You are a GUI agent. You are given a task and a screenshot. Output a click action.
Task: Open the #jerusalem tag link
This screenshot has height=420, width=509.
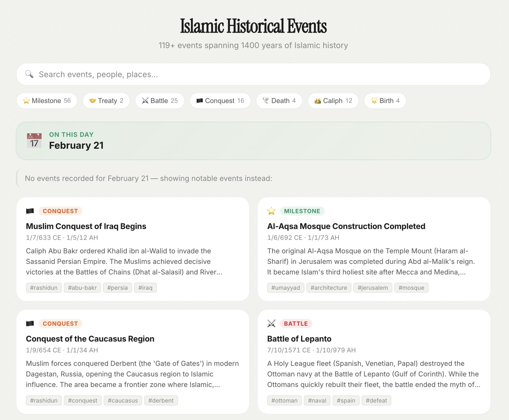pos(373,288)
